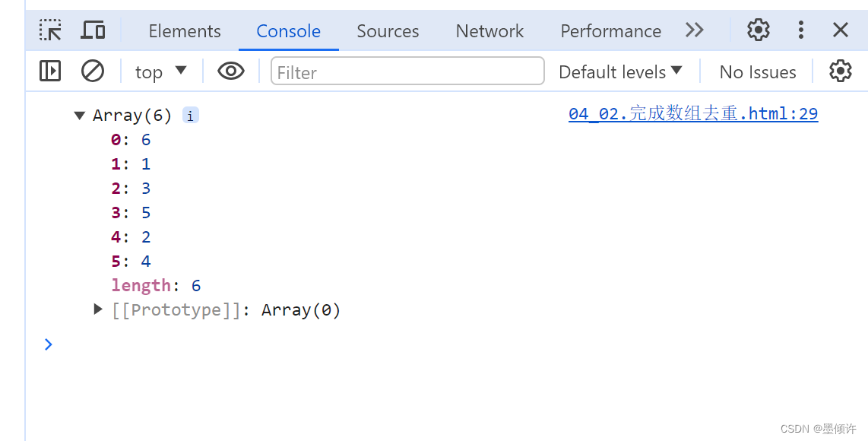Toggle the device toolbar
The width and height of the screenshot is (868, 441).
click(93, 30)
